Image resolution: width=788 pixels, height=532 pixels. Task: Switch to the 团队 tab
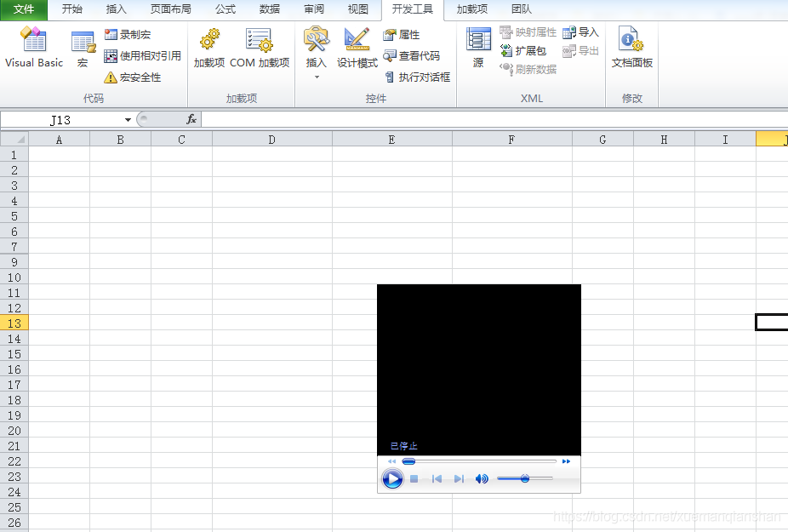tap(521, 9)
